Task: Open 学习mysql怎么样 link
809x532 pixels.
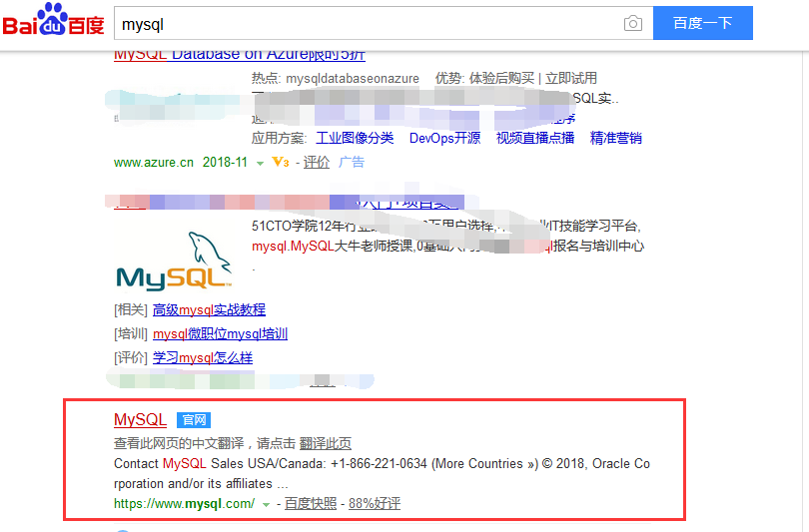Action: tap(202, 357)
